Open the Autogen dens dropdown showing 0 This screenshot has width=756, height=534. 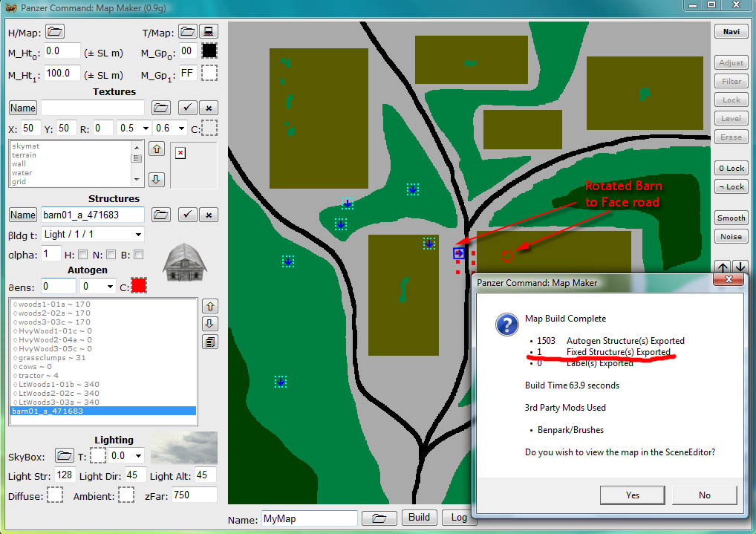pos(98,287)
